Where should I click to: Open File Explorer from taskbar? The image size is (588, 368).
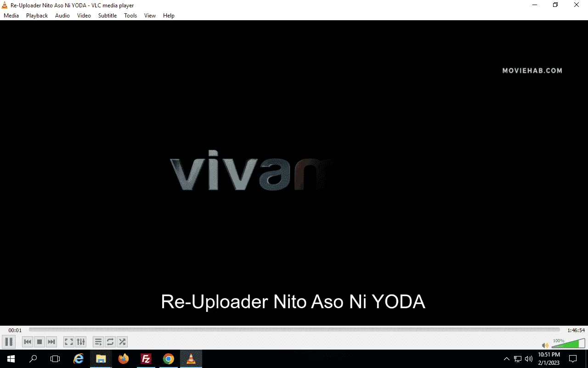101,359
